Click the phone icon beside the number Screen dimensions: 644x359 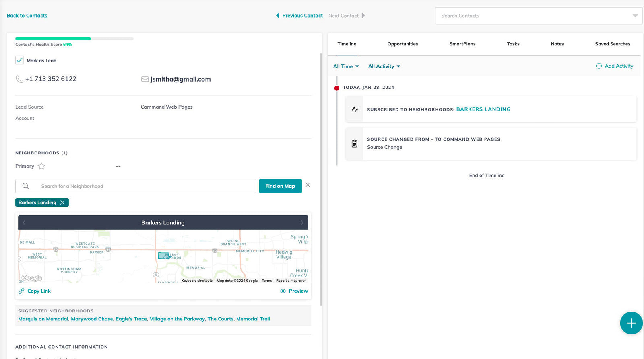[19, 79]
